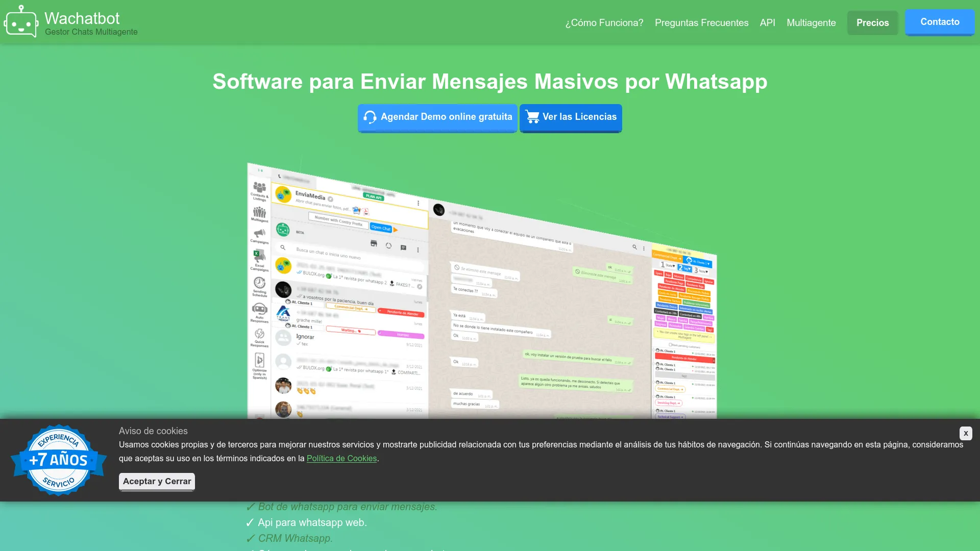Screen dimensions: 980x551
Task: Click the Ignorar chat row in screenshot
Action: (x=350, y=339)
